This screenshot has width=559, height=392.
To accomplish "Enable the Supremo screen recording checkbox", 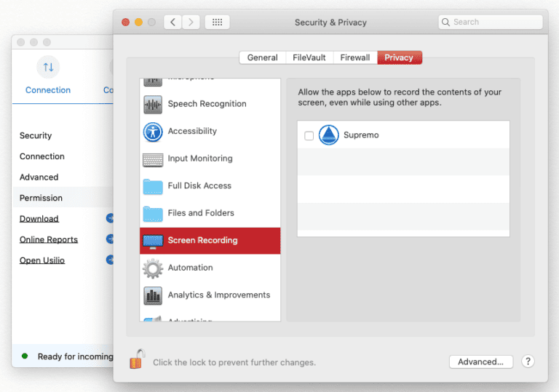I will (309, 135).
